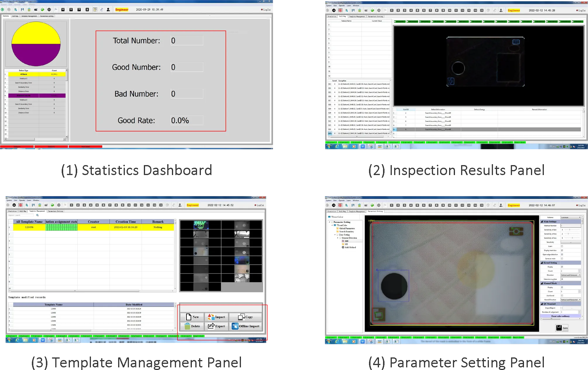This screenshot has height=370, width=588.
Task: Click the LogOut icon in Statistics Dashboard
Action: click(x=262, y=10)
